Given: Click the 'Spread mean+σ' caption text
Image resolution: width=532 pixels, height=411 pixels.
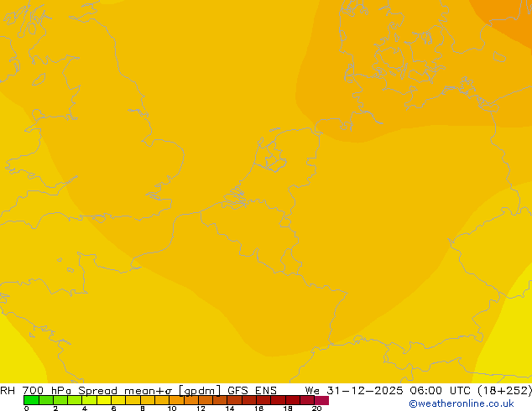Looking at the screenshot, I should (125, 391).
